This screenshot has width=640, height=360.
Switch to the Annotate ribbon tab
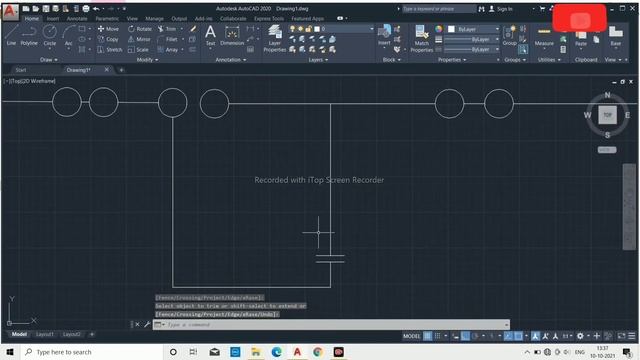(77, 18)
